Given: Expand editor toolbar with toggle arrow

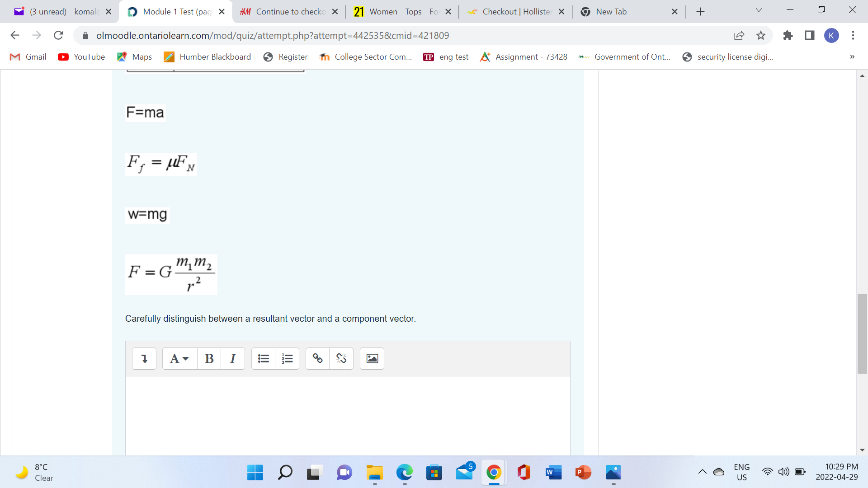Looking at the screenshot, I should 144,359.
